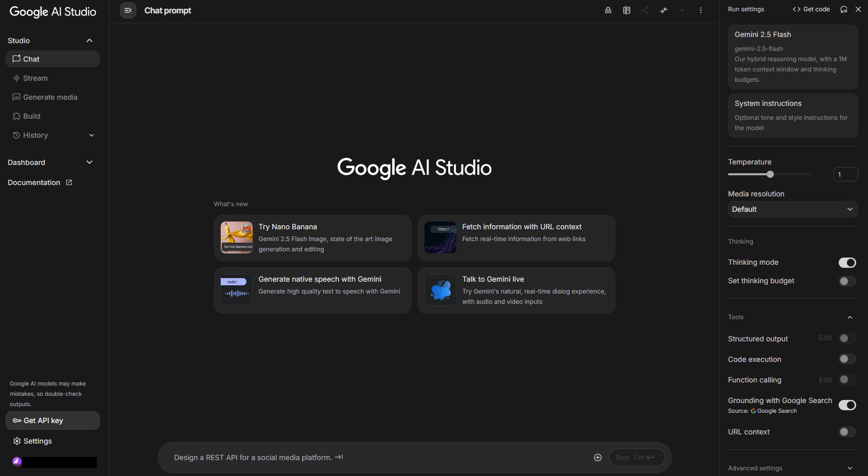Click the Try Nano Banana card

[312, 237]
